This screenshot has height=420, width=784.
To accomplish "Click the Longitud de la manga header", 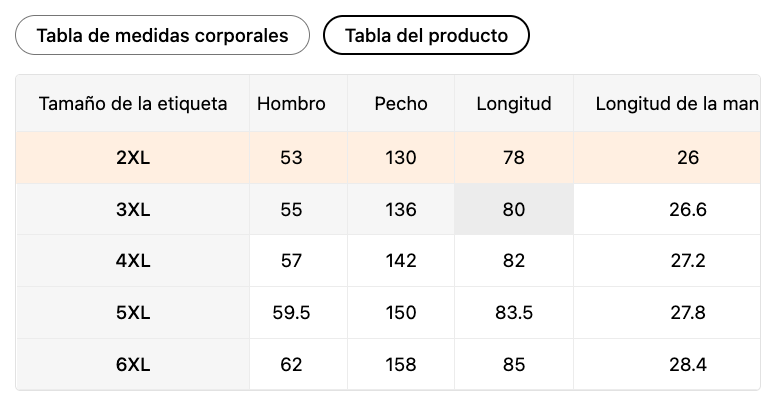I will (x=676, y=103).
